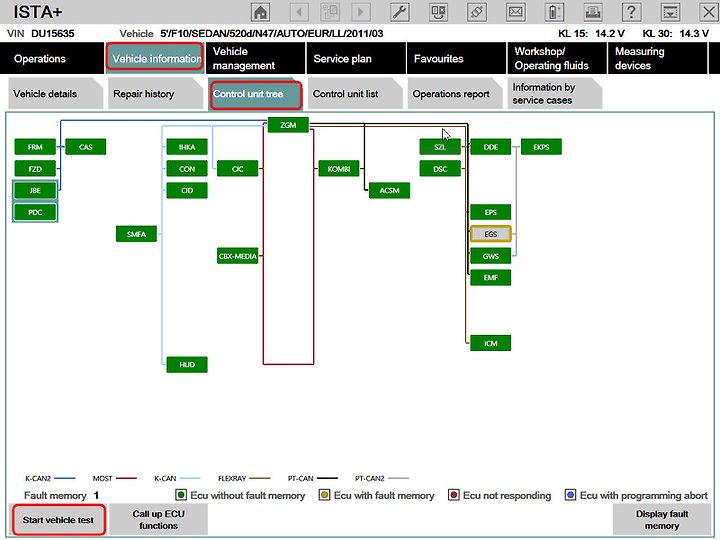Viewport: 720px width, 540px height.
Task: Select the CIC control unit node
Action: [237, 169]
